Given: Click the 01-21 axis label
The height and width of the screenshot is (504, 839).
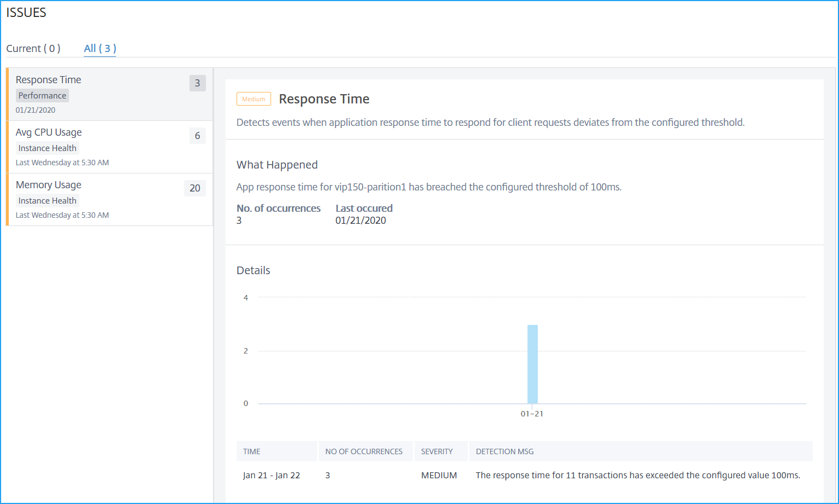Looking at the screenshot, I should click(x=532, y=414).
